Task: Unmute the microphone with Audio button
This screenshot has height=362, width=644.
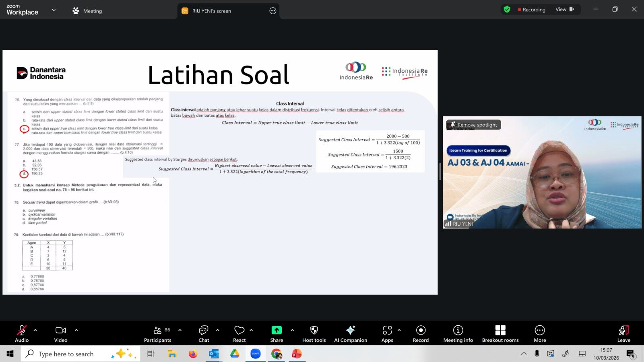Action: 22,333
